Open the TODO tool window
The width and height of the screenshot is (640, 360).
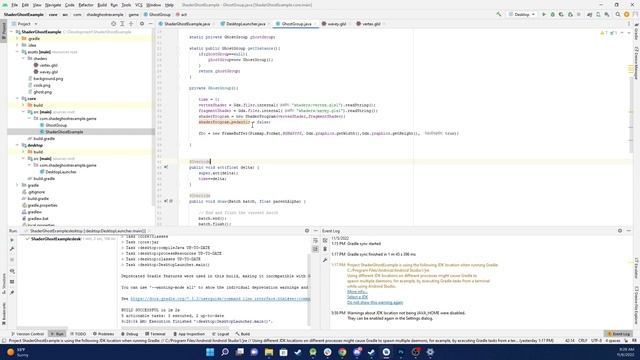pyautogui.click(x=78, y=334)
